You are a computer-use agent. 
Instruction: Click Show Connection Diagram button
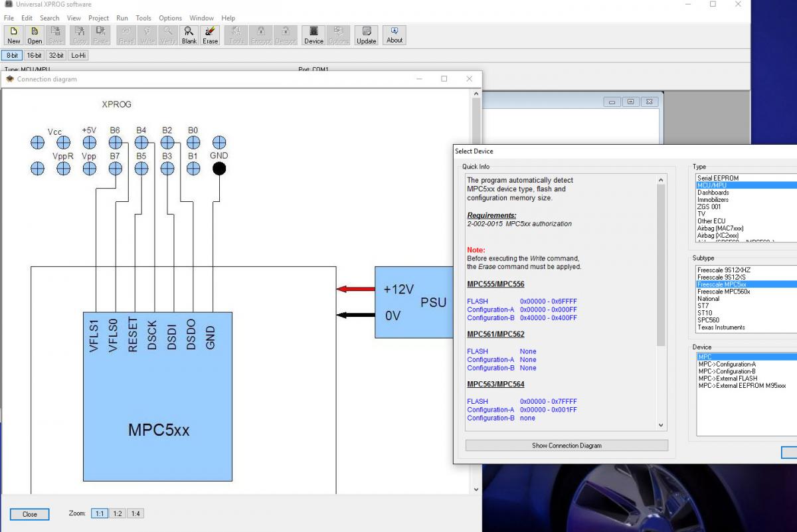point(567,446)
